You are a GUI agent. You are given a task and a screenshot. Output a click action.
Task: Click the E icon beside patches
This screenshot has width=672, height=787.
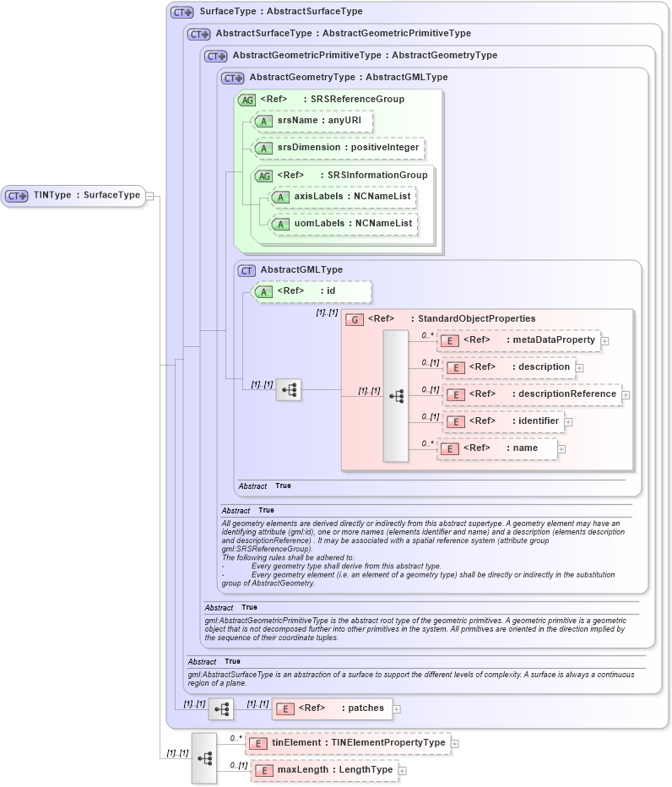click(x=285, y=709)
